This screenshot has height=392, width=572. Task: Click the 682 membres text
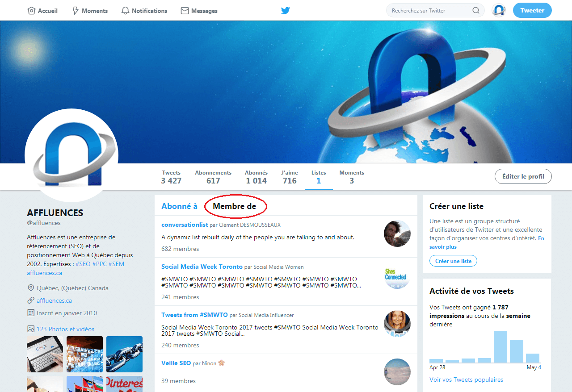(180, 249)
